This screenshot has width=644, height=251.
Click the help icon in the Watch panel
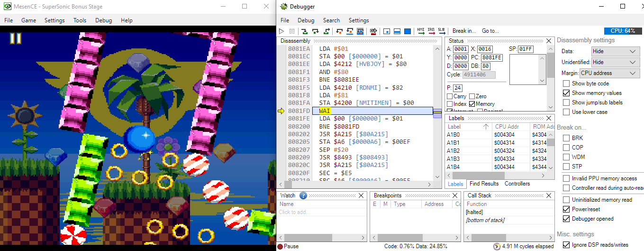click(x=303, y=195)
